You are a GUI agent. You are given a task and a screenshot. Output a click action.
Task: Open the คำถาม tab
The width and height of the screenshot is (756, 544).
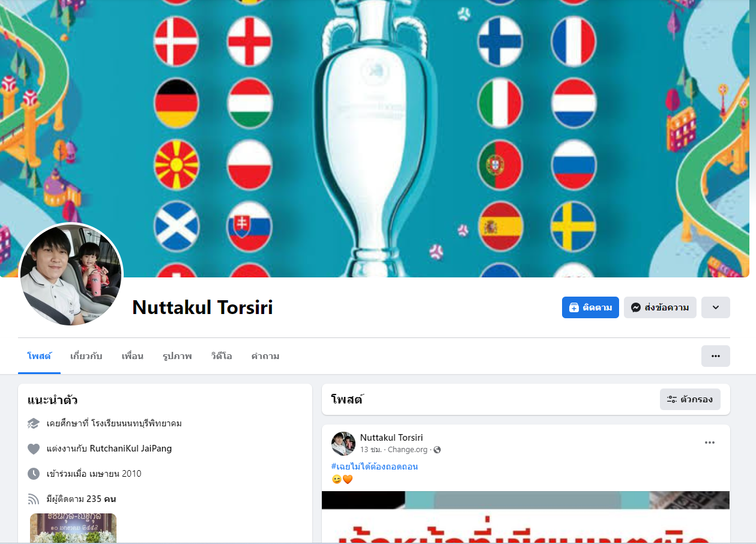coord(265,356)
